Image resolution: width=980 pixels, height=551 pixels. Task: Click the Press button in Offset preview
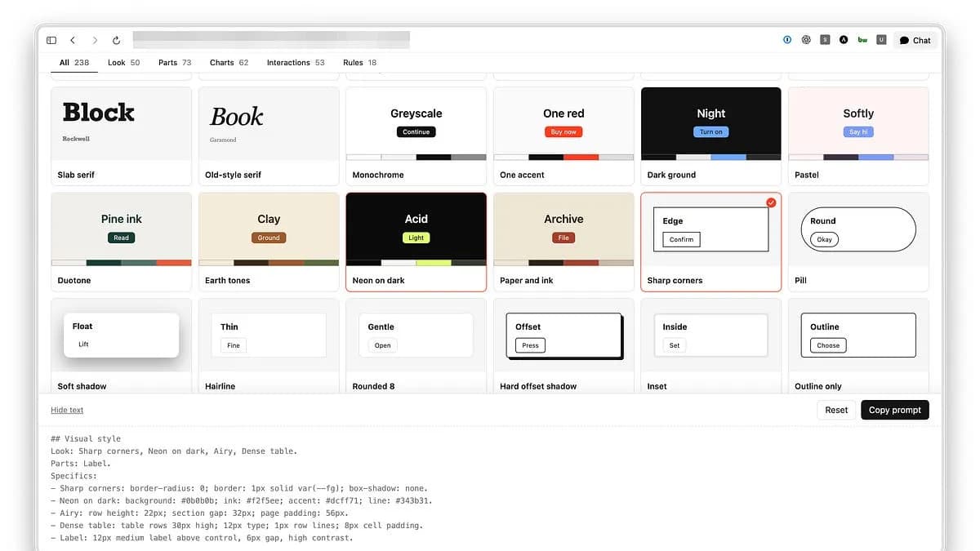[531, 345]
